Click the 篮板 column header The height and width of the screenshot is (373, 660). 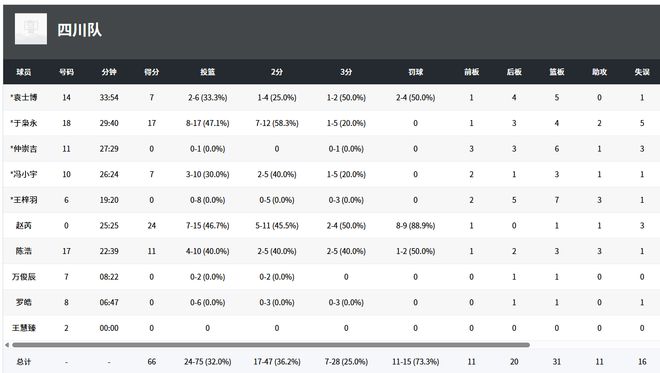(556, 72)
